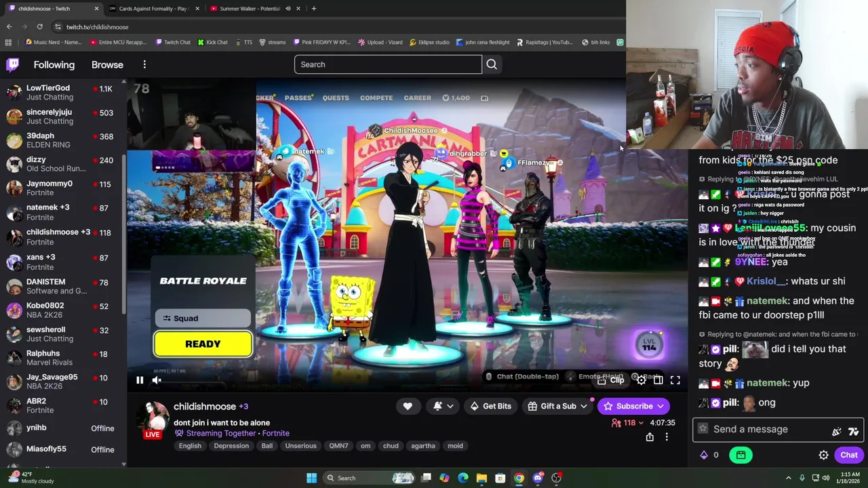This screenshot has height=488, width=868.
Task: Open the Twitch home logo
Action: point(12,64)
